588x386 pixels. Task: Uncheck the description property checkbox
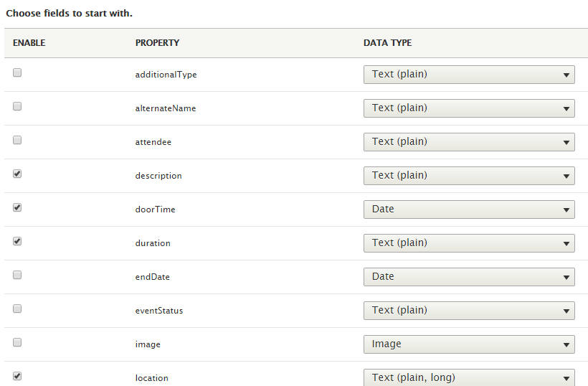17,174
